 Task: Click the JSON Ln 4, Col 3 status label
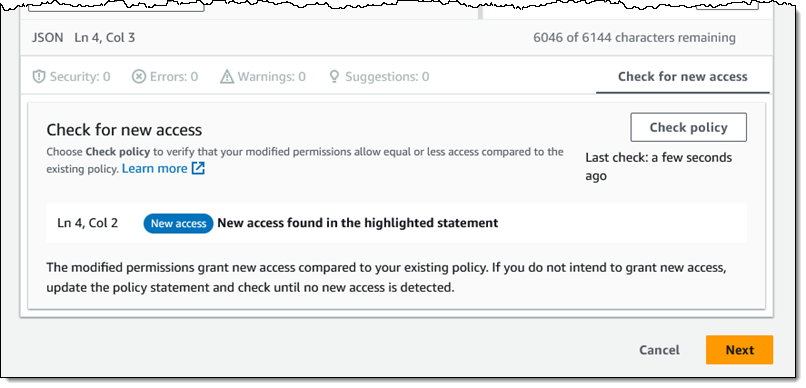[x=84, y=38]
